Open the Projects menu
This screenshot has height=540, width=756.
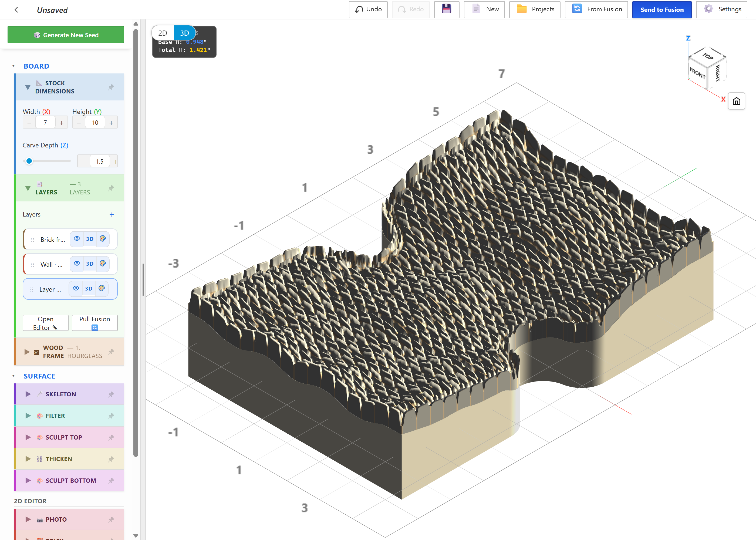[535, 9]
